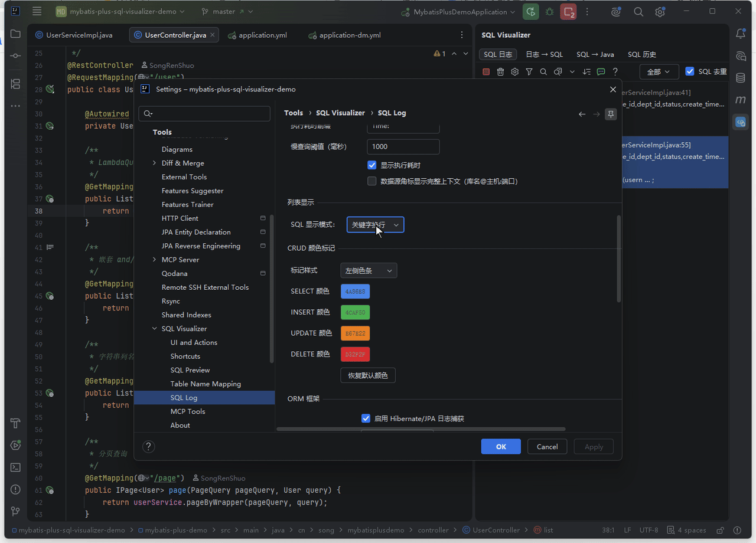The height and width of the screenshot is (543, 756).
Task: Click the trash icon to clear SQL logs
Action: pos(500,71)
